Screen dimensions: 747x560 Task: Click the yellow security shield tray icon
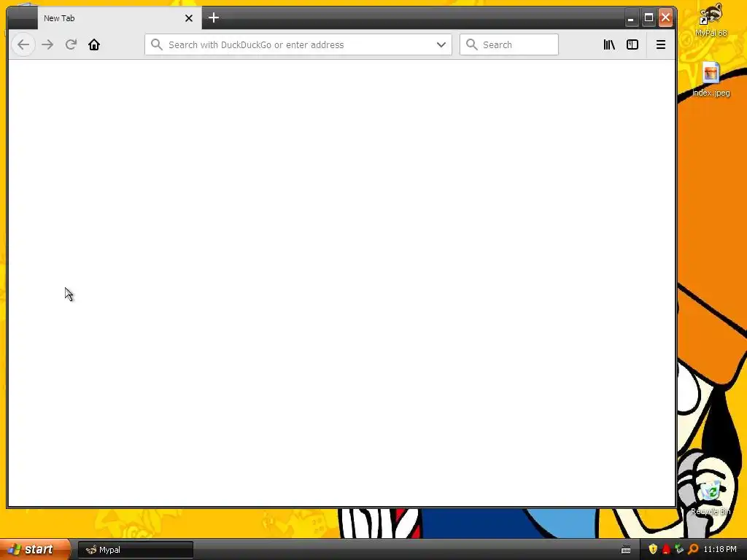coord(653,549)
